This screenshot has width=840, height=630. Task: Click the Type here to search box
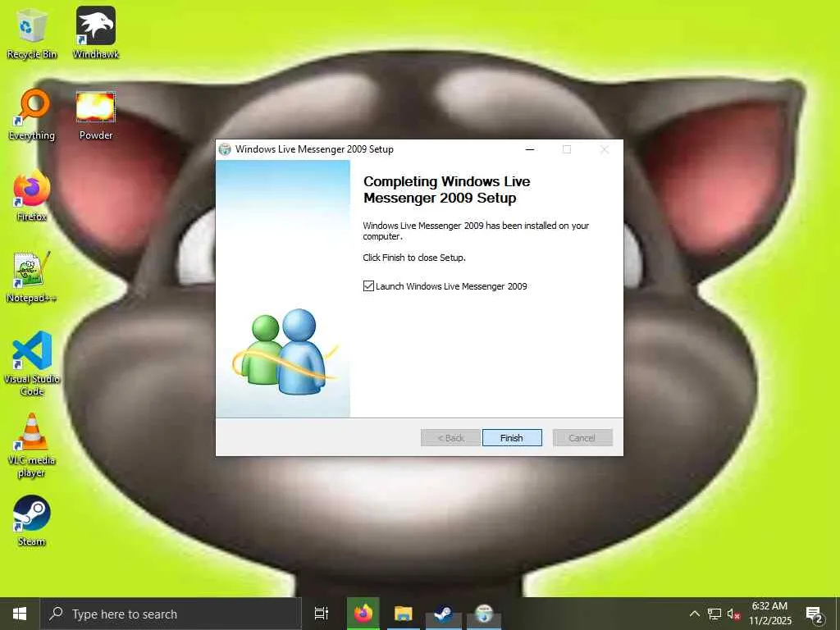pos(171,614)
